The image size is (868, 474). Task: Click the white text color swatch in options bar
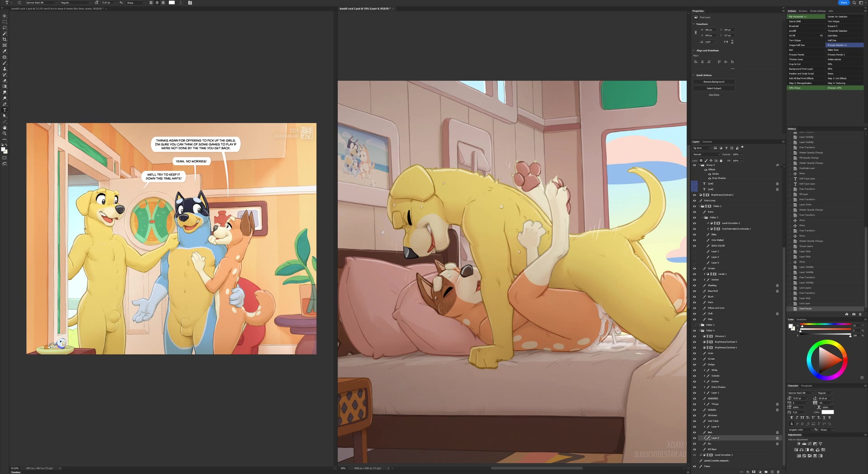tap(172, 3)
